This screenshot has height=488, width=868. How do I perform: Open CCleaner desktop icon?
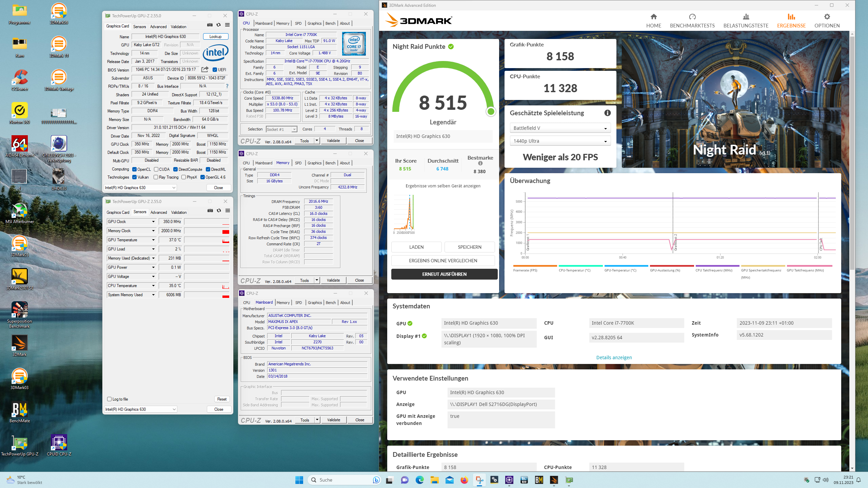[x=20, y=80]
